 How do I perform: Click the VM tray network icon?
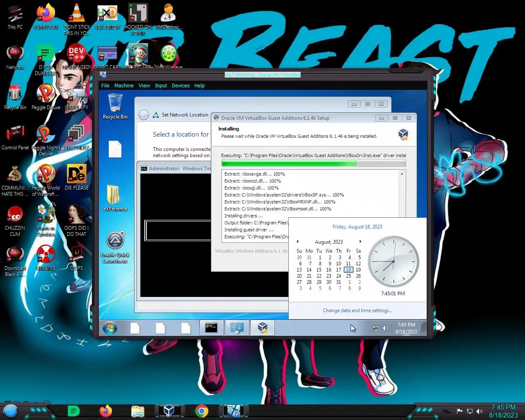coord(375,328)
